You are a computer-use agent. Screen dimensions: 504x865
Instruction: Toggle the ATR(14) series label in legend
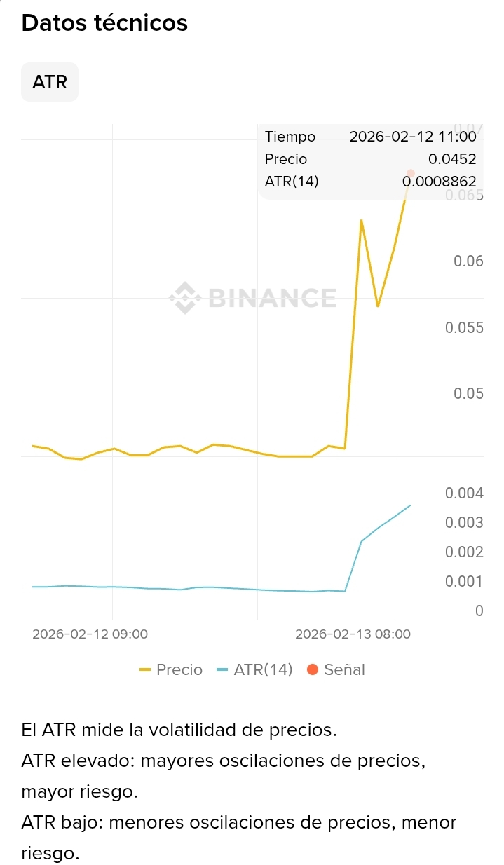(263, 670)
